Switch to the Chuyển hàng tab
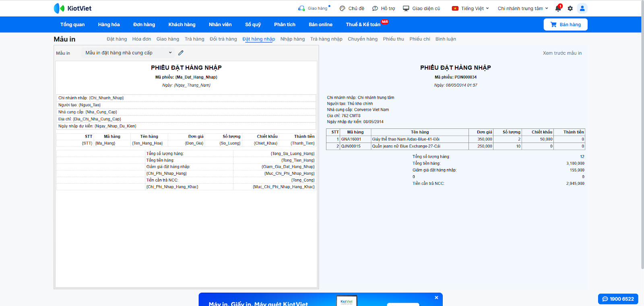This screenshot has width=644, height=306. [363, 39]
